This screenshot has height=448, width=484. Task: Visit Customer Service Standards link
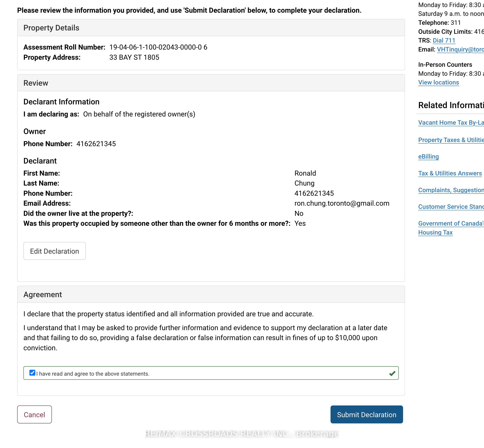pyautogui.click(x=451, y=207)
